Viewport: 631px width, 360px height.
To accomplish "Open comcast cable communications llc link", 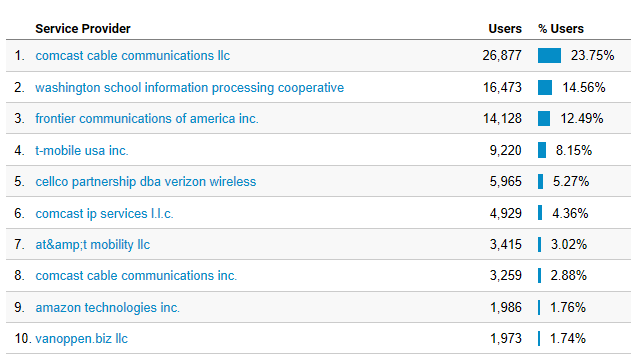I will (132, 56).
